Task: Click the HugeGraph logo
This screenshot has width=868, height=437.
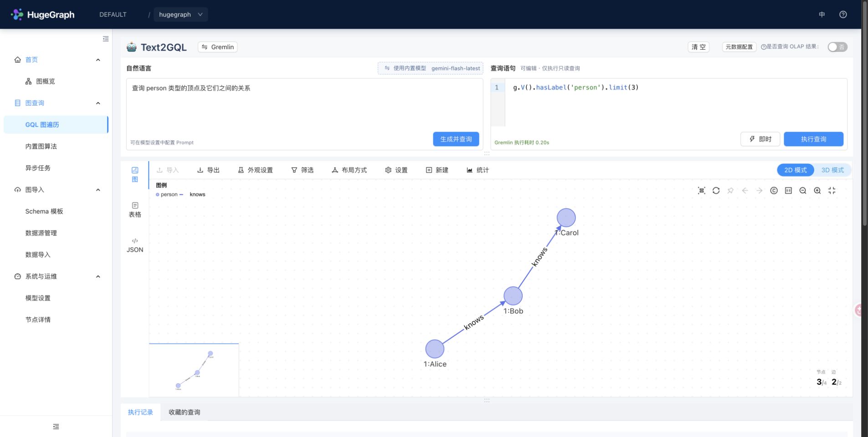Action: (43, 15)
